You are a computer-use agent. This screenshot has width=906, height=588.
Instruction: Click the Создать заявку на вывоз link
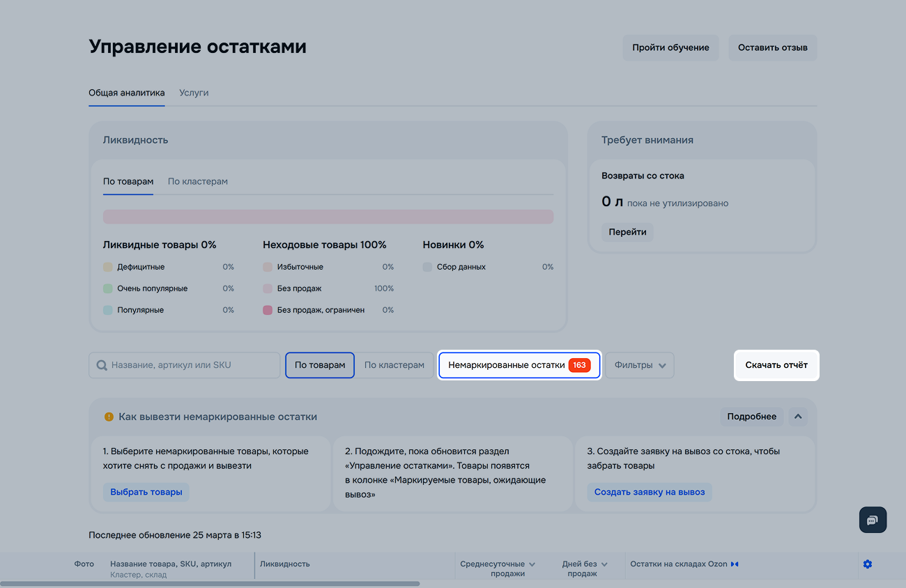click(649, 492)
